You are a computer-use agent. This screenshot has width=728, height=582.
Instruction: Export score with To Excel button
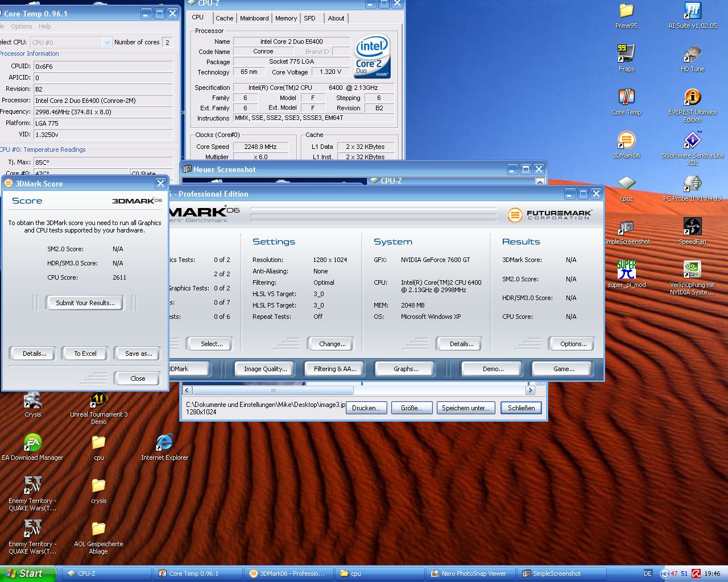(85, 354)
